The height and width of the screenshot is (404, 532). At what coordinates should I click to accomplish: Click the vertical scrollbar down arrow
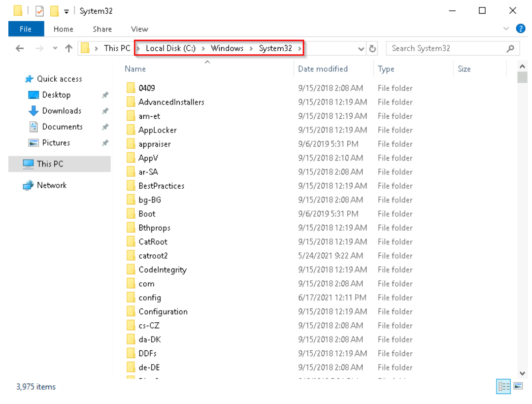point(523,374)
